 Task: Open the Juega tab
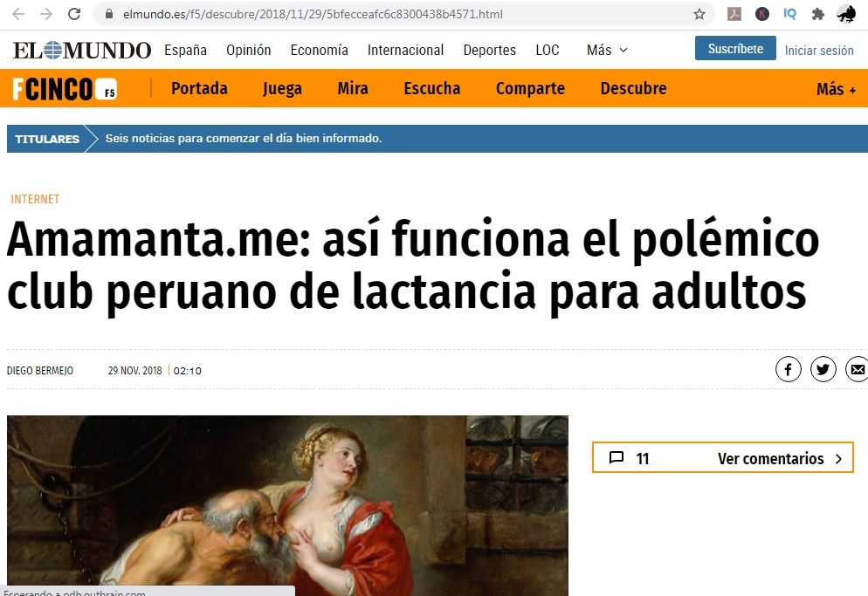282,88
